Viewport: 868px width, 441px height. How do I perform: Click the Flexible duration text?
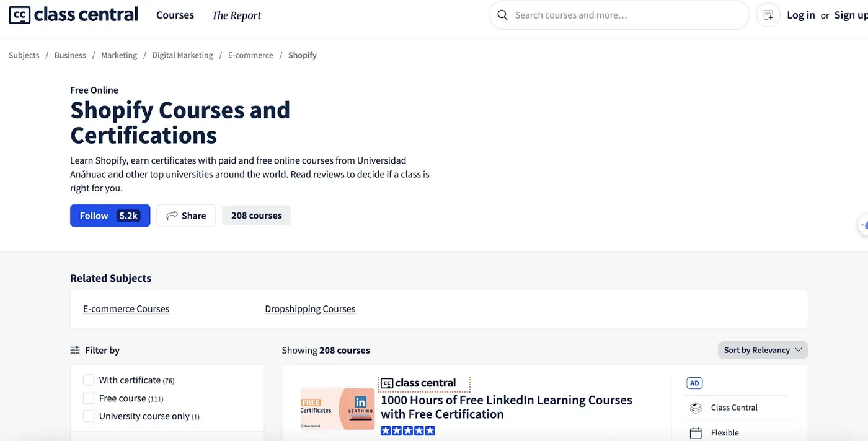(x=725, y=433)
